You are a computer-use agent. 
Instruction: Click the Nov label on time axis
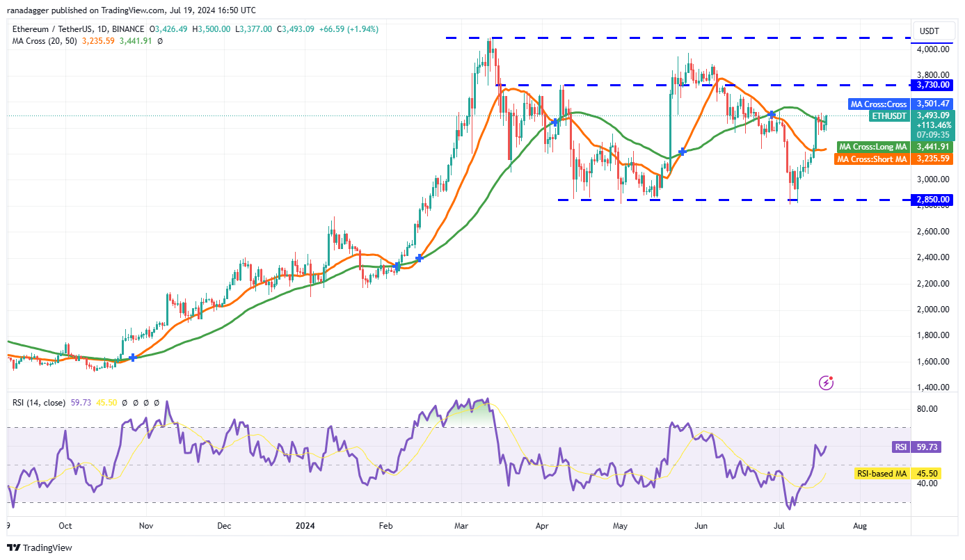(x=146, y=527)
